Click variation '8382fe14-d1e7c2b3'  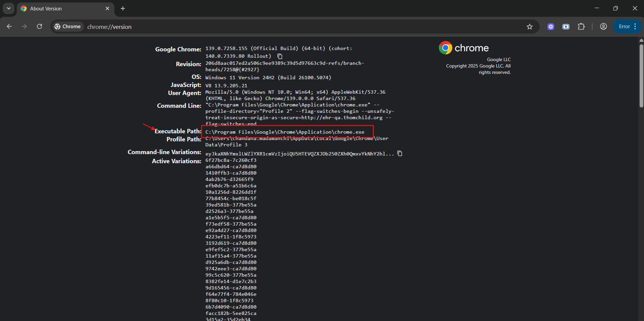point(231,281)
